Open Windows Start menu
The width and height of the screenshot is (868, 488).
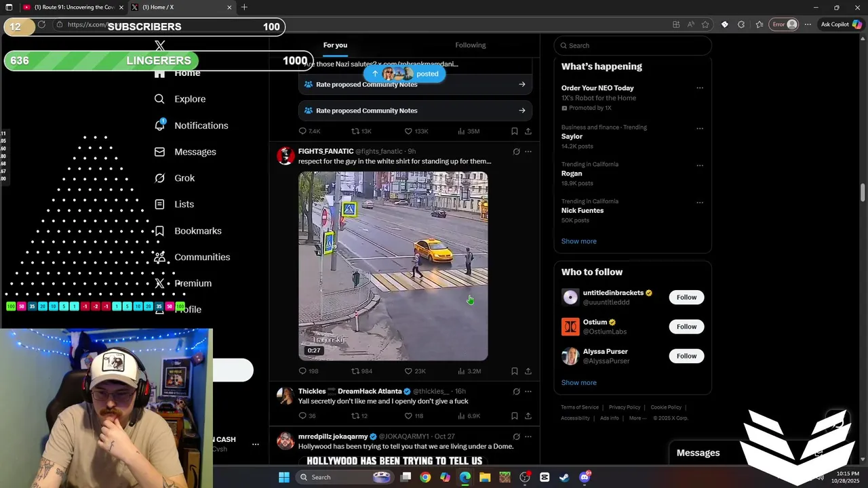284,477
